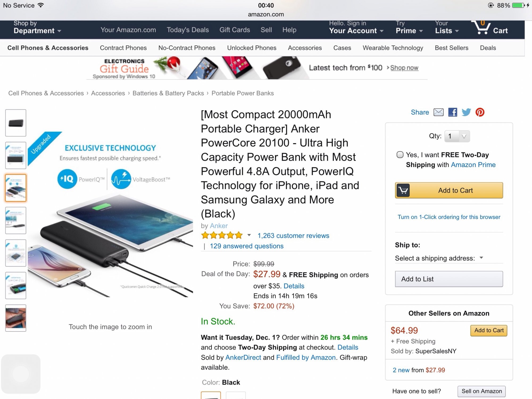Select the Black color swatch
Viewport: 532px width, 399px height.
(211, 395)
